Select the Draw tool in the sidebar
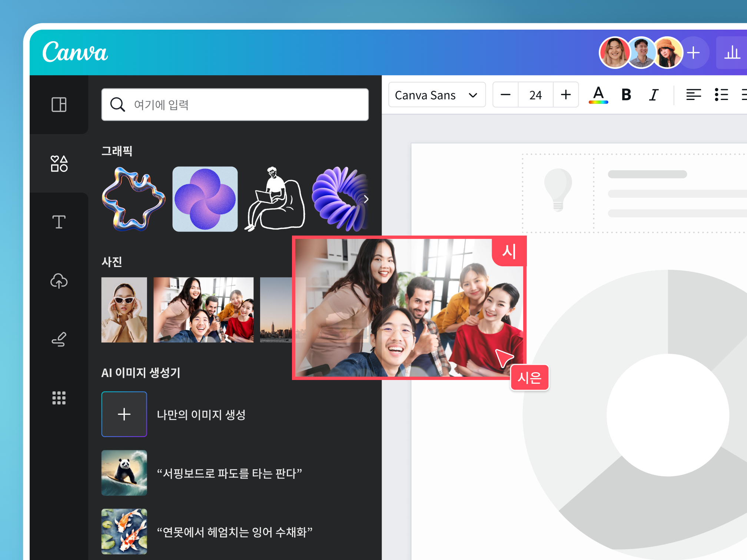 coord(59,339)
